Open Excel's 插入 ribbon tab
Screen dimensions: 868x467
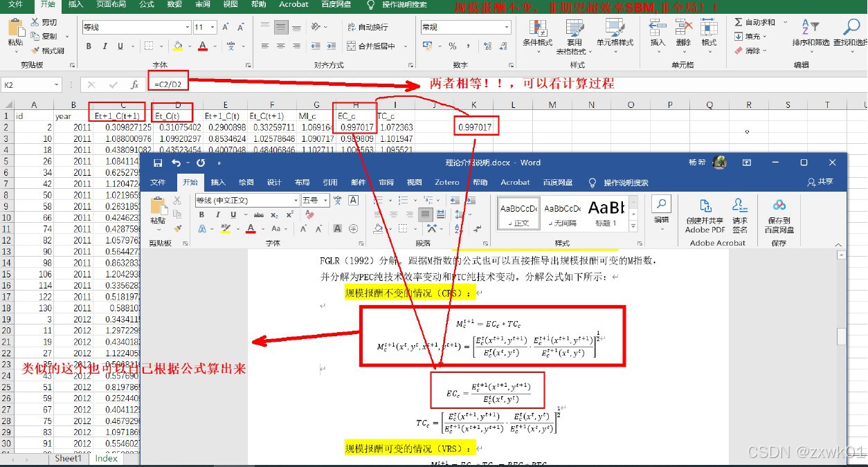(x=76, y=4)
